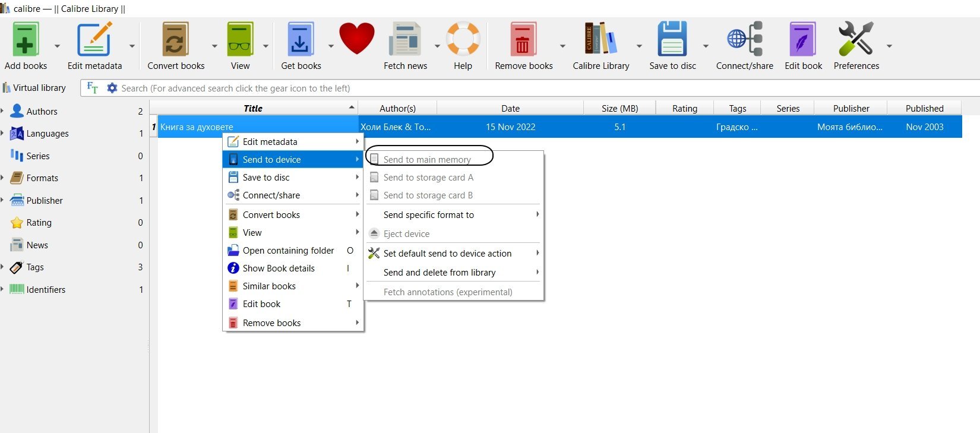980x433 pixels.
Task: Open the Edit metadata dropdown arrow
Action: pos(132,46)
